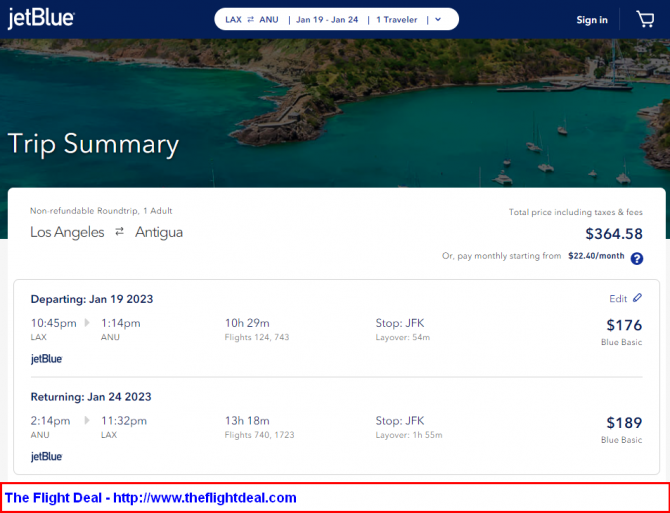
Task: Click departure time 10:45pm
Action: (53, 323)
